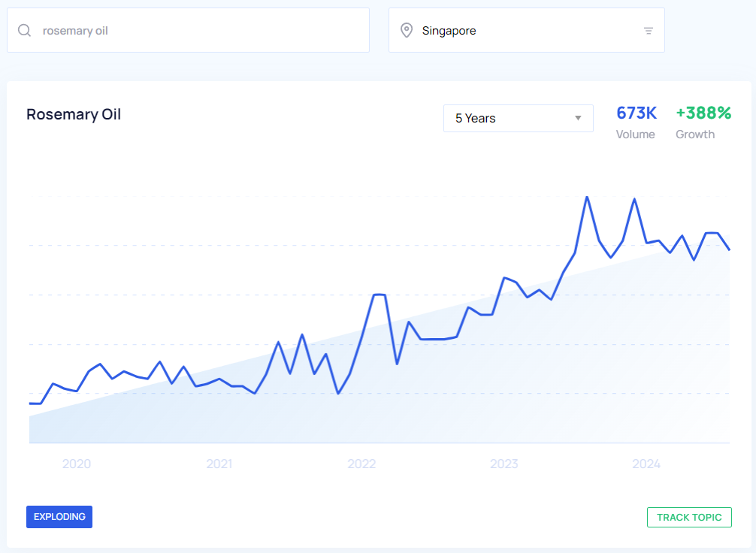Click the Volume label under 673K
Image resolution: width=756 pixels, height=553 pixels.
635,134
